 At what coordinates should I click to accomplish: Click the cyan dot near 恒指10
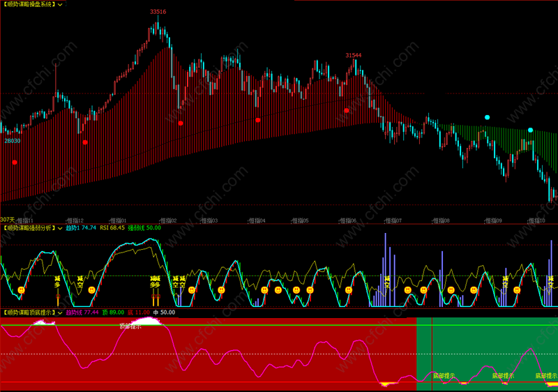[530, 130]
